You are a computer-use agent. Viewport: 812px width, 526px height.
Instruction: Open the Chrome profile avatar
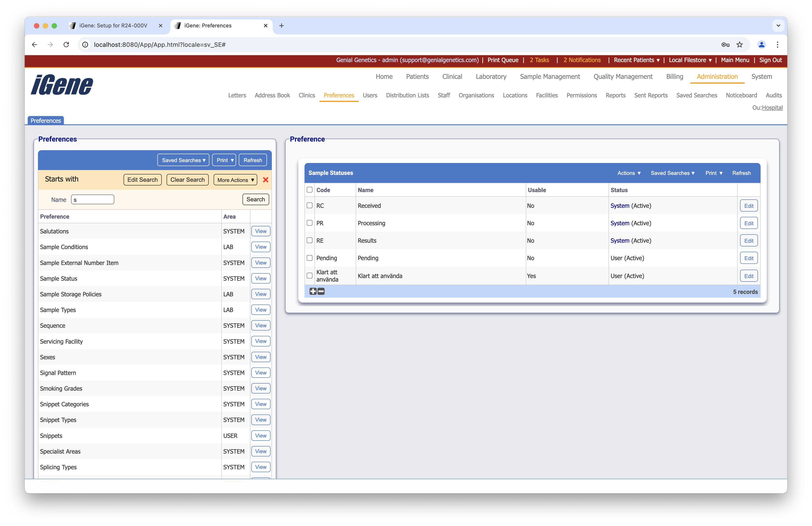point(761,45)
